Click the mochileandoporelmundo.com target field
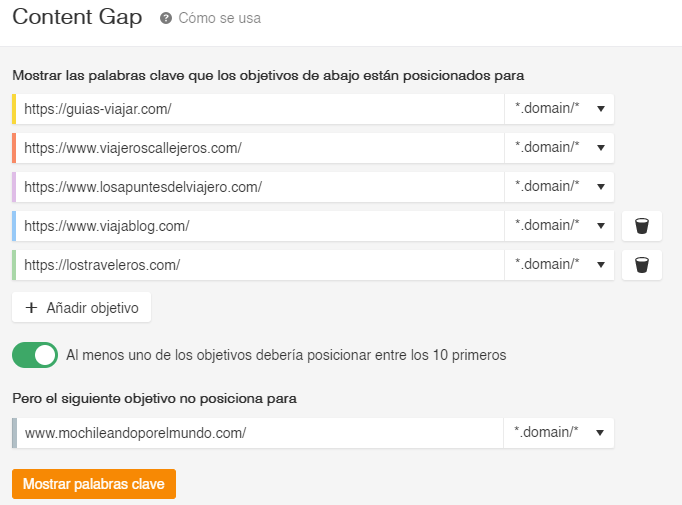 tap(260, 433)
